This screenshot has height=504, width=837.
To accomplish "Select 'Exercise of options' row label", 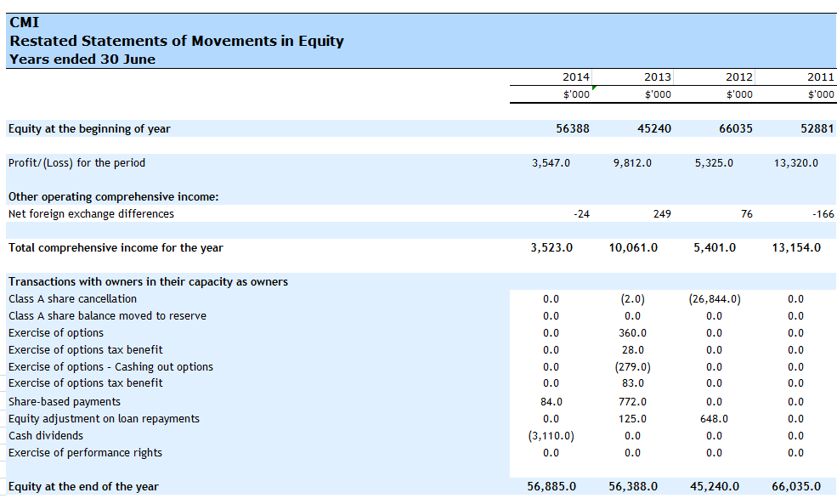I will pyautogui.click(x=55, y=333).
